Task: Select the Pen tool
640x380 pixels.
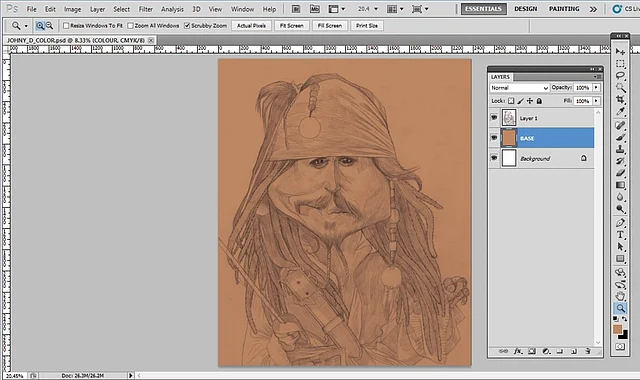Action: [620, 223]
